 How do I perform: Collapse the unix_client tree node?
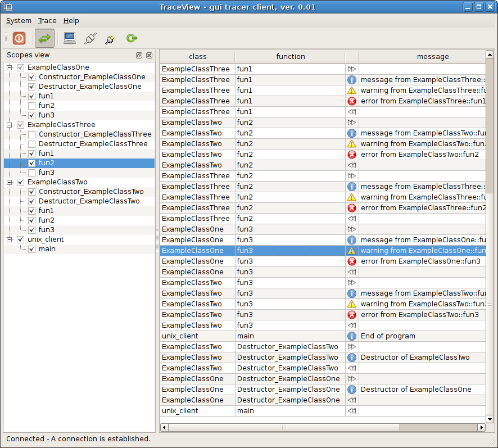tap(10, 239)
